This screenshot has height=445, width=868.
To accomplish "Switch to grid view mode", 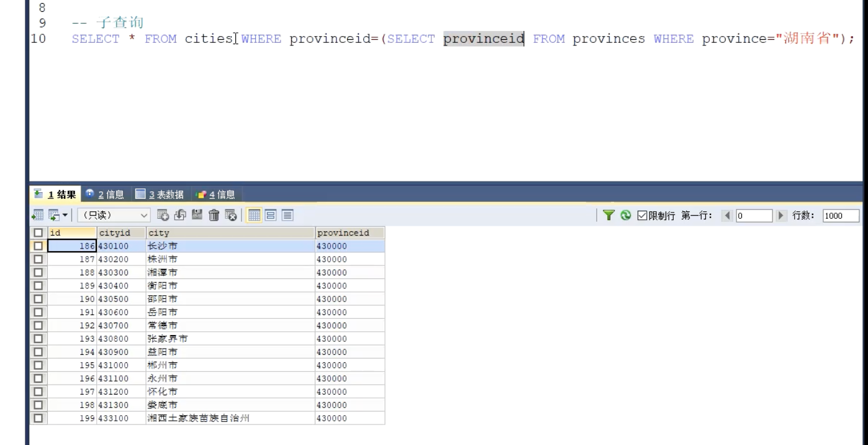I will pos(254,215).
